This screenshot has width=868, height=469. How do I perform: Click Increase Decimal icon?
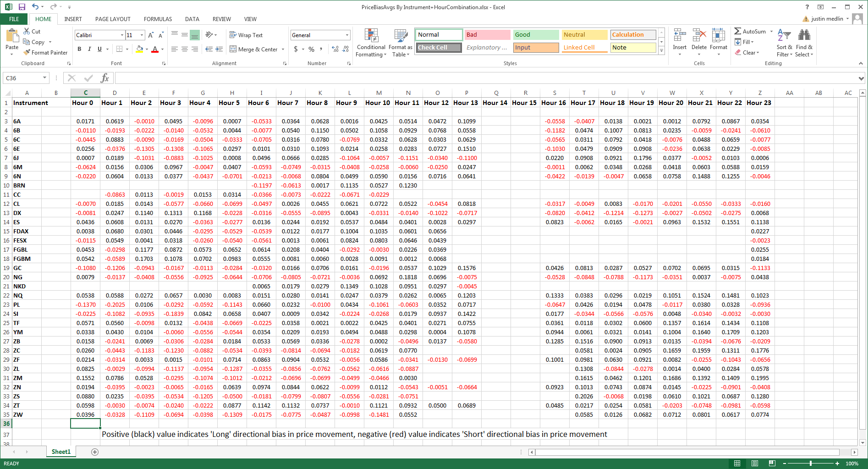pyautogui.click(x=335, y=49)
